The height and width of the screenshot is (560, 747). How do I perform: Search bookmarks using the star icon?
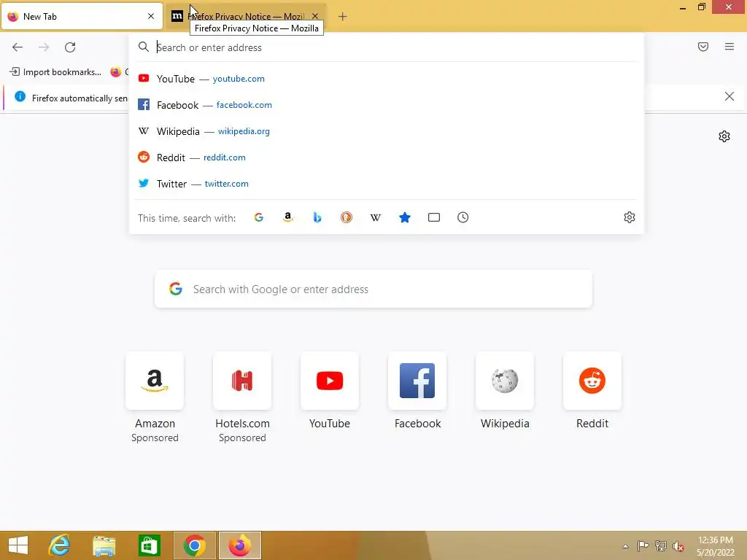405,217
